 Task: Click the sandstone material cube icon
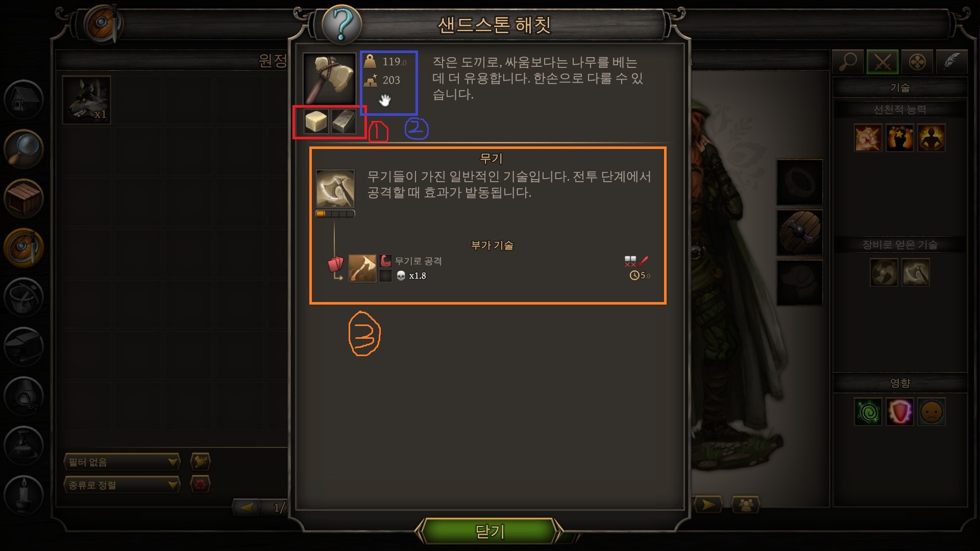pos(316,122)
